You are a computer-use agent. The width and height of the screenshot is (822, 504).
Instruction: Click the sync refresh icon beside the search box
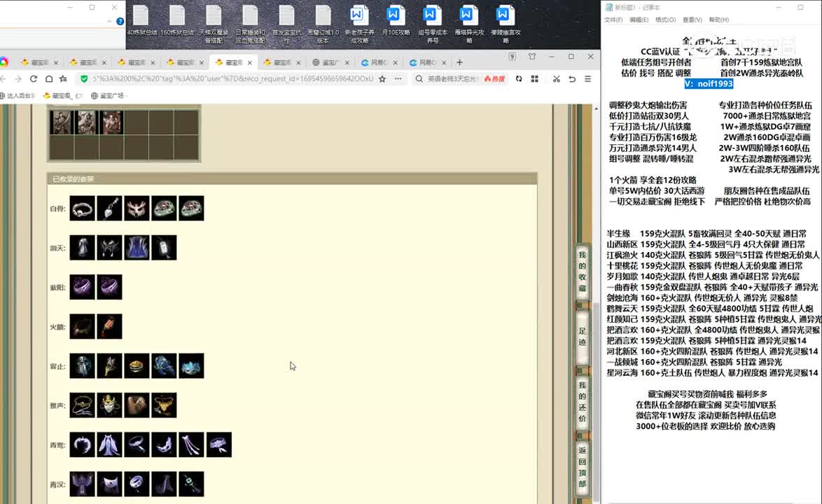(518, 78)
